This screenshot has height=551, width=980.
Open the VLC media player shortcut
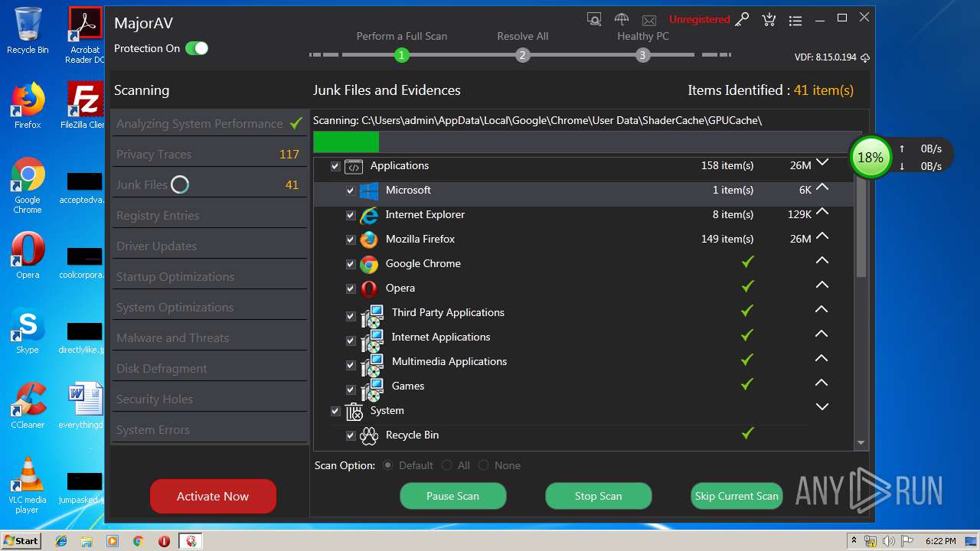click(x=28, y=485)
